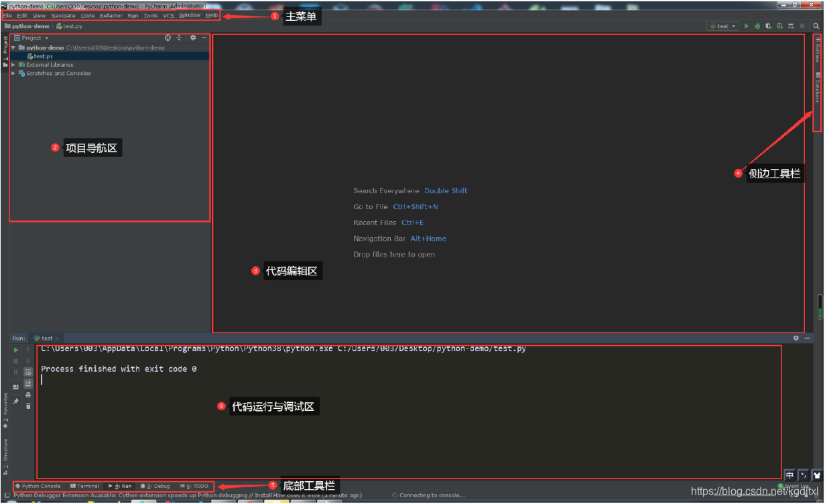The width and height of the screenshot is (825, 504).
Task: Click the stop square in the Run panel
Action: tap(16, 361)
